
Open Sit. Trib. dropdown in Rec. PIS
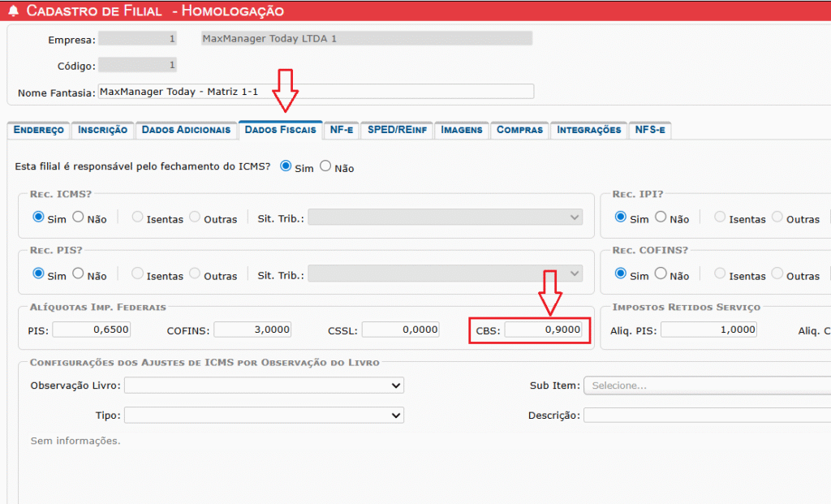point(445,274)
